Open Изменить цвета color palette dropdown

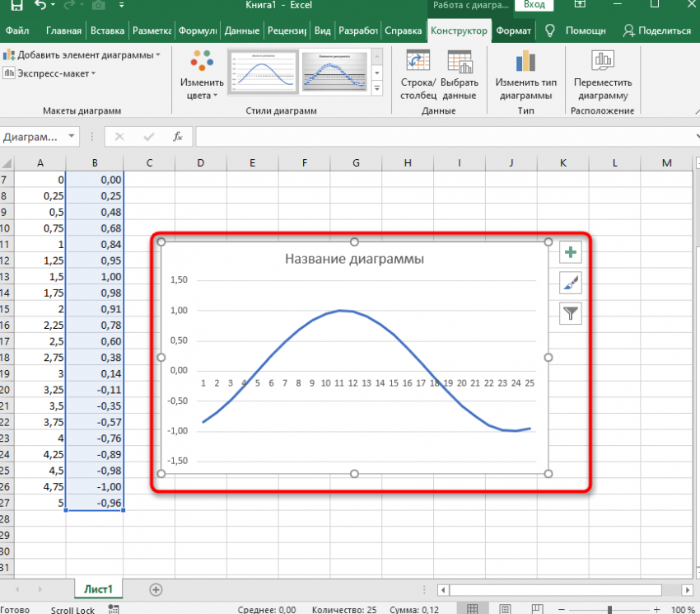point(202,82)
